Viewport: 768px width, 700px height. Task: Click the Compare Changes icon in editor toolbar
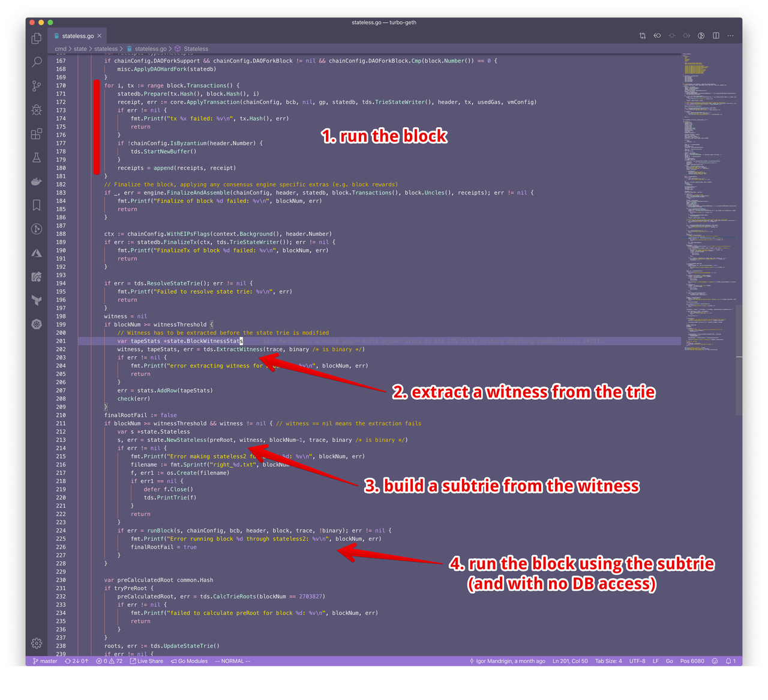coord(643,35)
